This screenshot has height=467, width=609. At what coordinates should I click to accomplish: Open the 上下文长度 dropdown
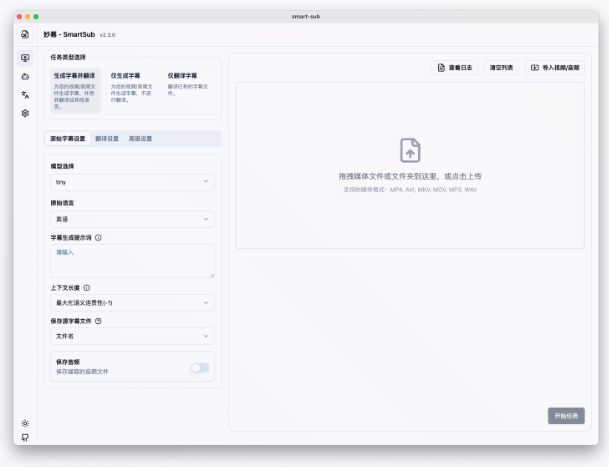pyautogui.click(x=132, y=303)
